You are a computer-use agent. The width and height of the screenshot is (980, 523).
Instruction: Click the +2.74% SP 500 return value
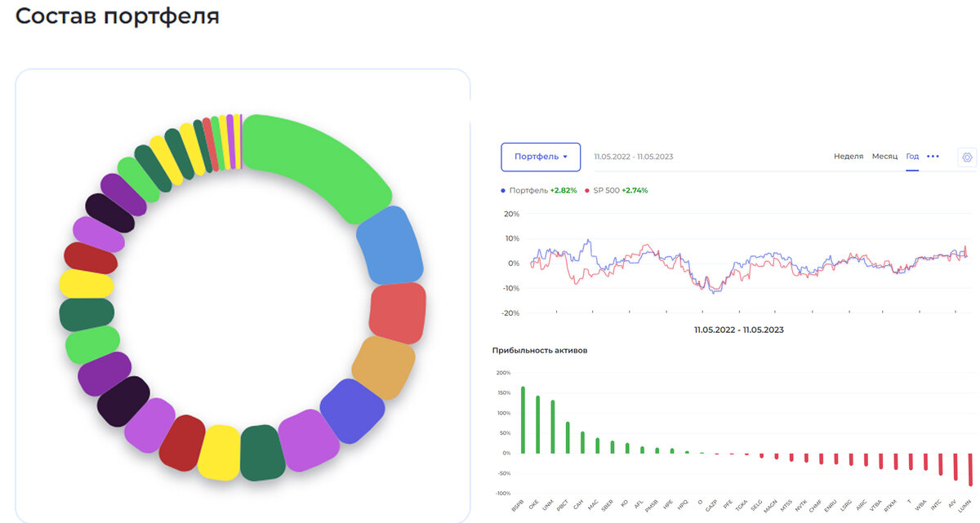pyautogui.click(x=635, y=190)
